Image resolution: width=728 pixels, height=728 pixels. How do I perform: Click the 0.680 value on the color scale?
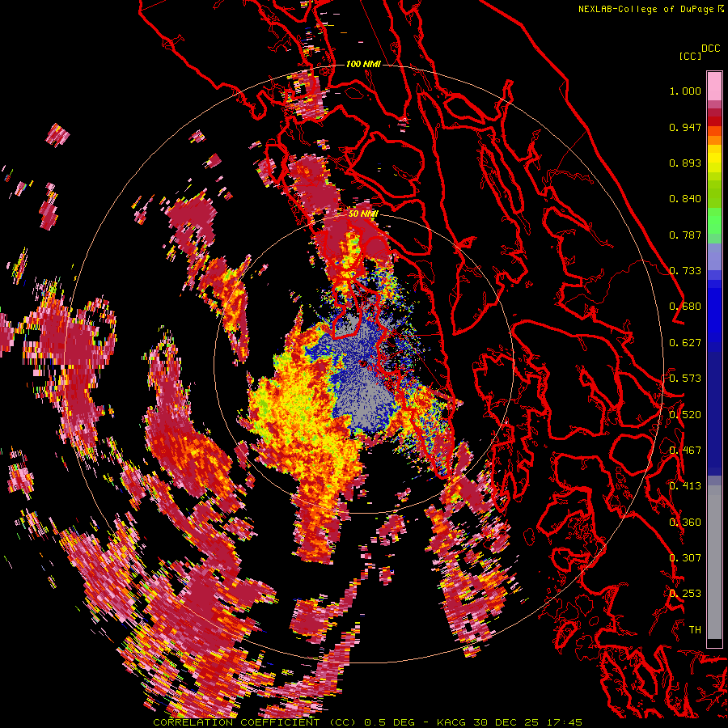click(x=685, y=307)
